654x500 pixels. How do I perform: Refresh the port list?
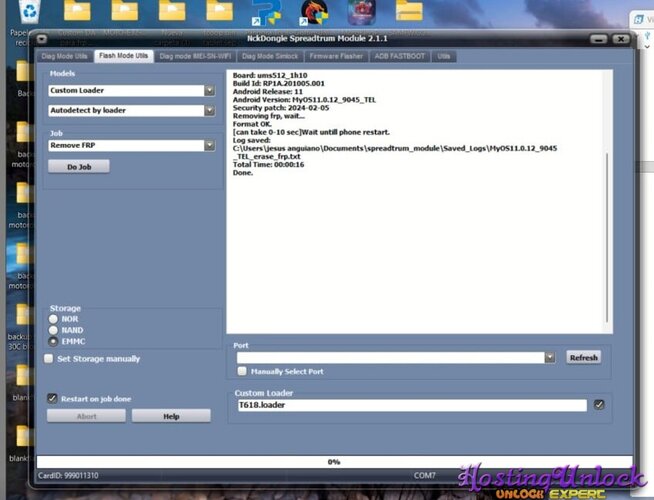tap(584, 357)
